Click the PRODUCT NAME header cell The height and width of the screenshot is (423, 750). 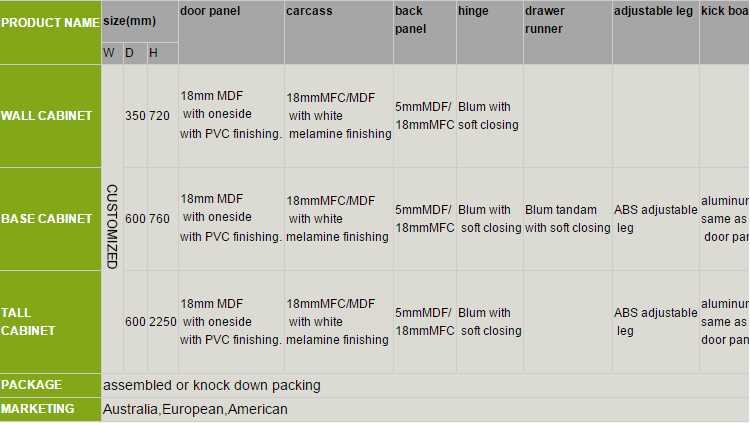coord(50,22)
